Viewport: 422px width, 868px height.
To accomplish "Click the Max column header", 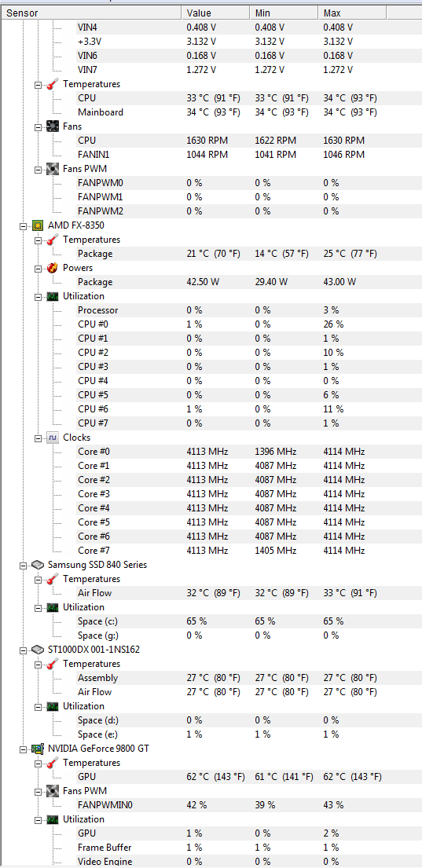I will coord(352,13).
